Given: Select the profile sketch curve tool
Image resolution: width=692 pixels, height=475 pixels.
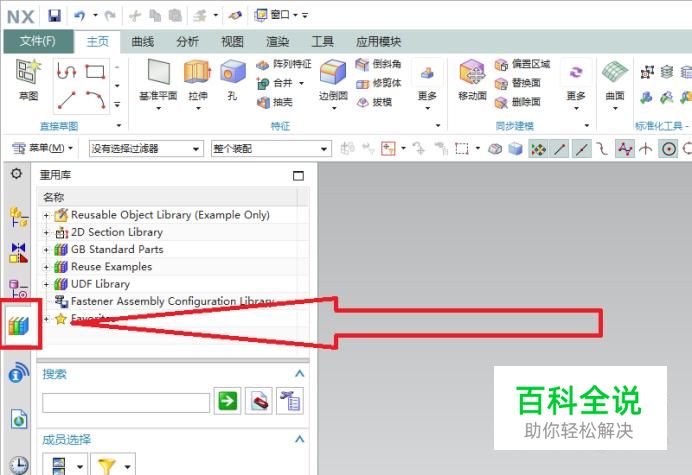Looking at the screenshot, I should coord(67,72).
